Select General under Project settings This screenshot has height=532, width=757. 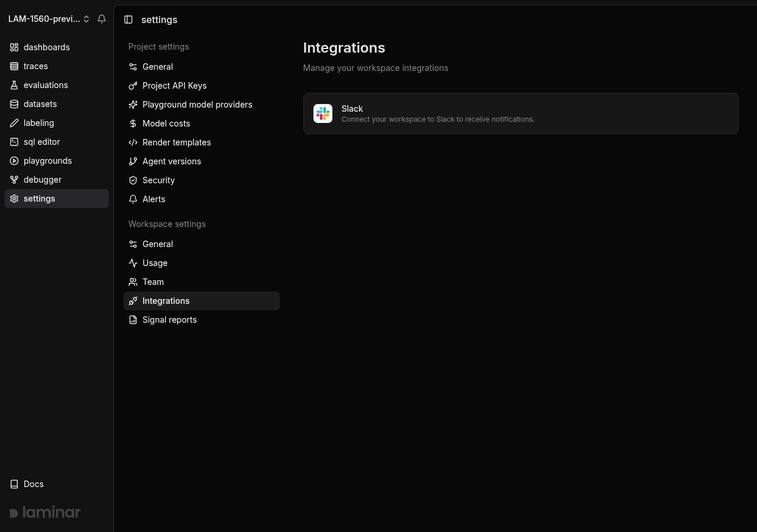[x=202, y=67]
